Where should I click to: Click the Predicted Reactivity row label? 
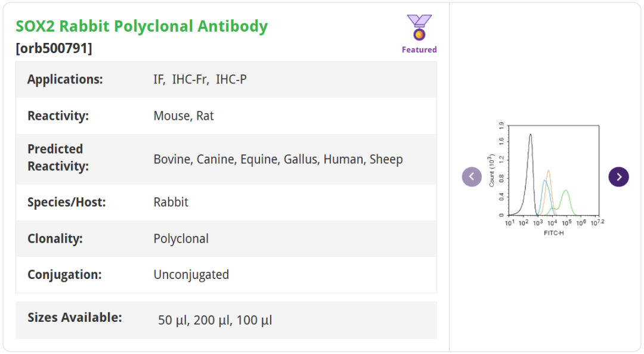point(58,157)
